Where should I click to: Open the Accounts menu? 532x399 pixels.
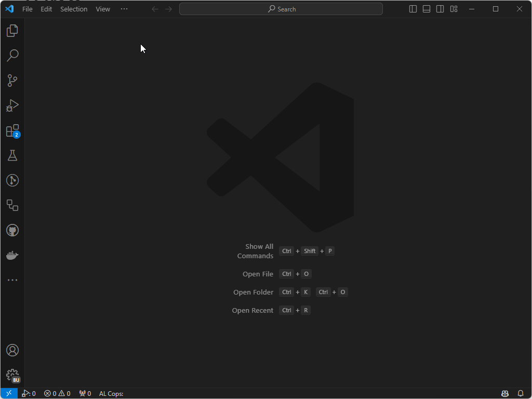12,350
